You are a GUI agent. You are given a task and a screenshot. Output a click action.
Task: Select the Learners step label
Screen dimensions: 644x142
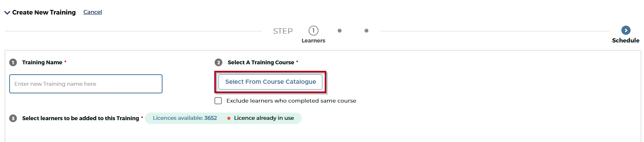click(x=313, y=41)
